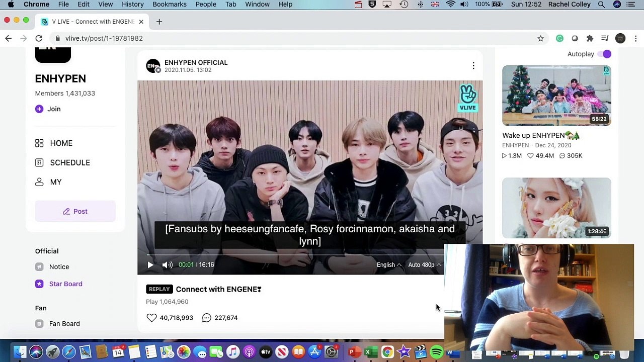This screenshot has width=644, height=362.
Task: Open the Chrome profile avatar
Action: click(620, 38)
